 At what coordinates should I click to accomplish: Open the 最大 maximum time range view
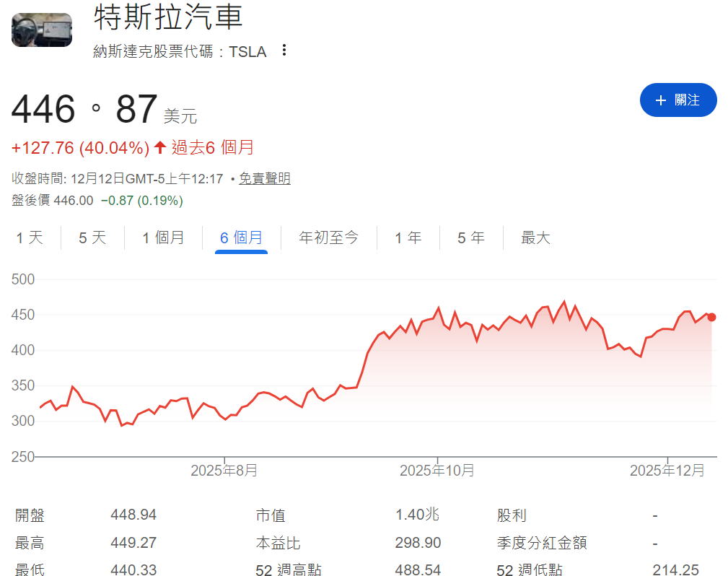(535, 237)
